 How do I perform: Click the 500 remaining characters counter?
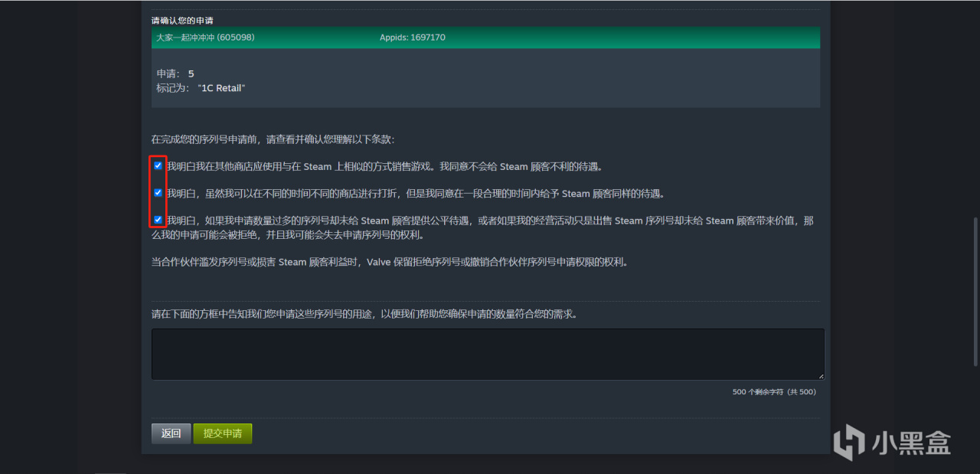coord(774,392)
